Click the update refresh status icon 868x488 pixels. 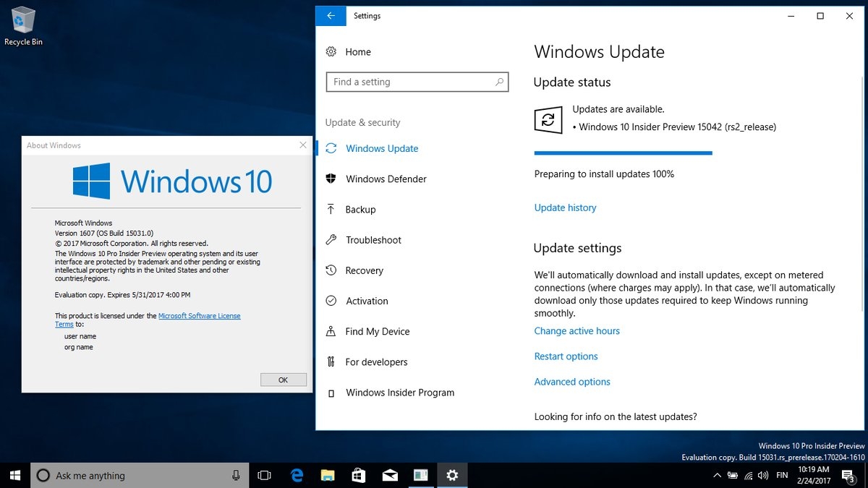click(x=548, y=119)
